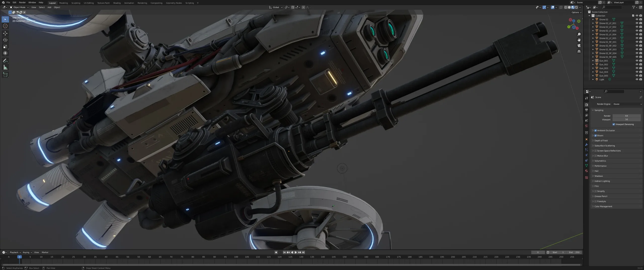Viewport: 644px width, 270px height.
Task: Adjust the Viewport samples value
Action: 627,119
